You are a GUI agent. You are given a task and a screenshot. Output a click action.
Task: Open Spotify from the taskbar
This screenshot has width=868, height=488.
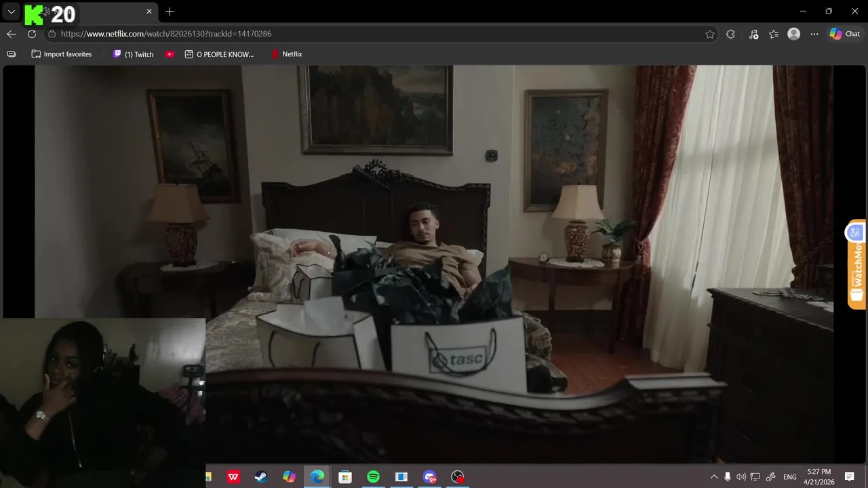pyautogui.click(x=373, y=477)
